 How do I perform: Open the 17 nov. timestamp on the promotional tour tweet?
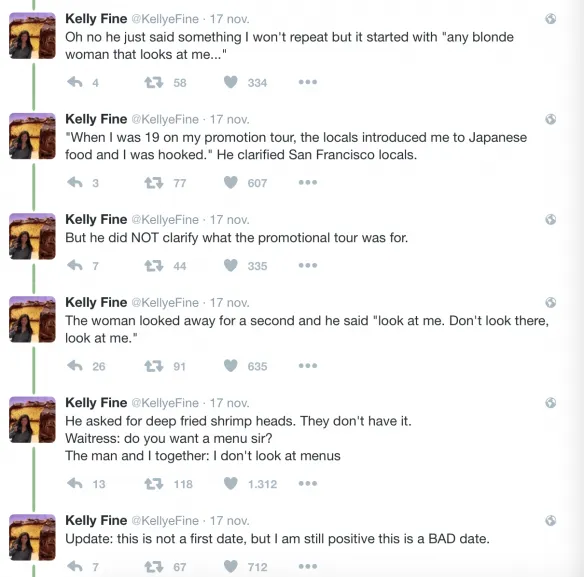pos(229,220)
